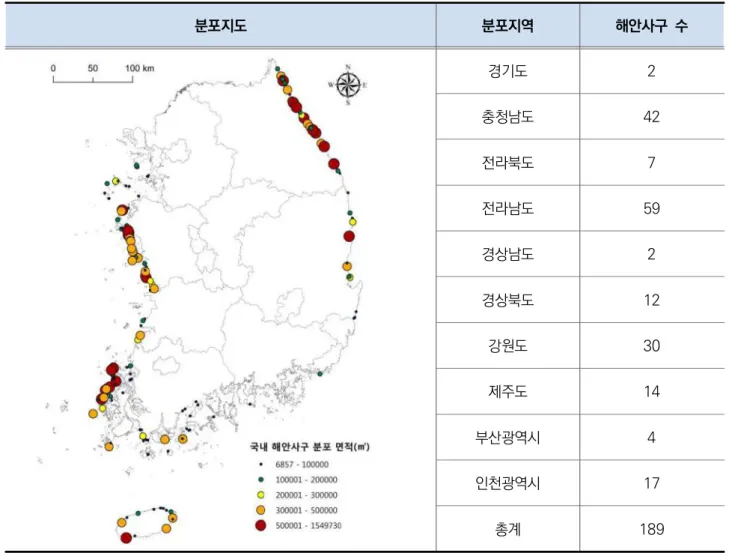
Task: Click the value 4 for 부산광역시
Action: point(651,437)
